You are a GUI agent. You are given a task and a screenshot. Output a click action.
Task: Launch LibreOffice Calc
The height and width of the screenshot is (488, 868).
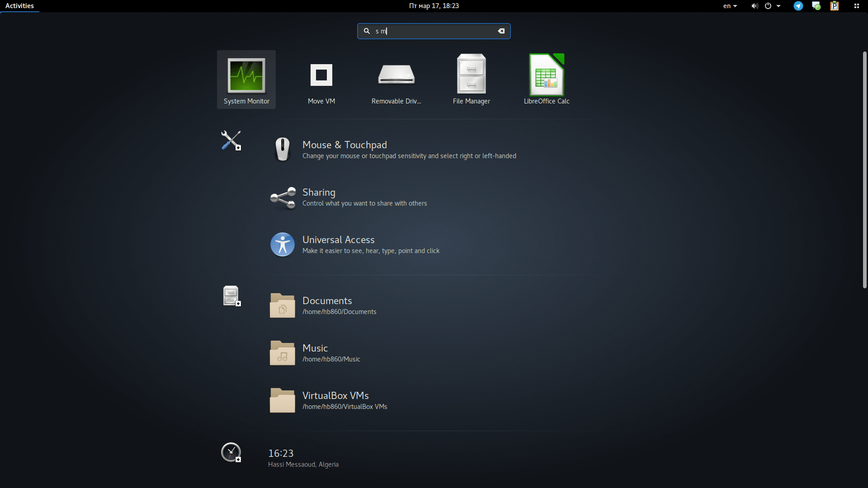point(546,80)
